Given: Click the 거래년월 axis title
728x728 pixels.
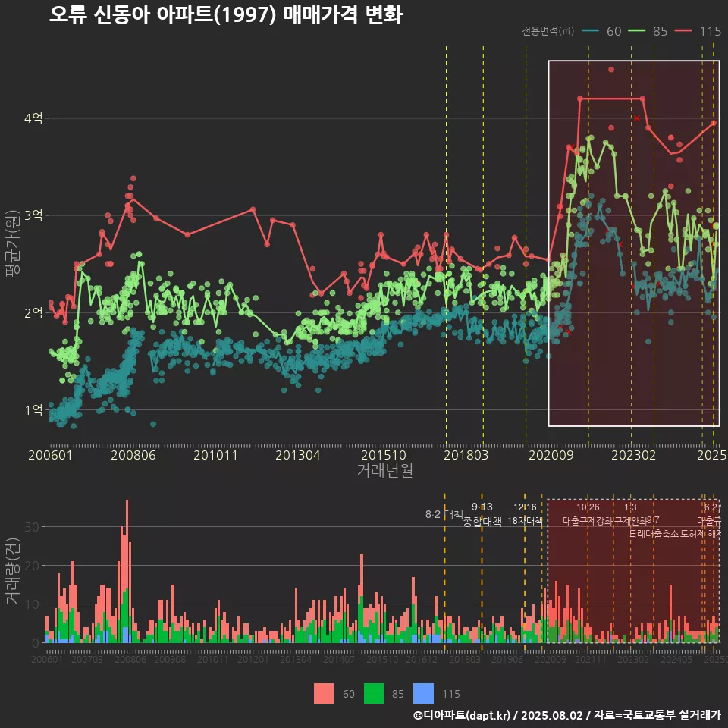Looking at the screenshot, I should tap(385, 470).
